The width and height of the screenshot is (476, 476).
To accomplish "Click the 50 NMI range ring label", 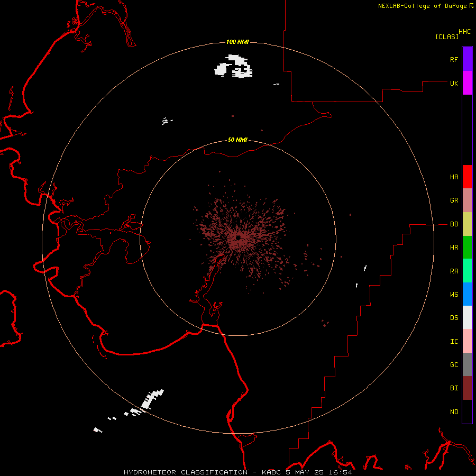I will click(237, 140).
